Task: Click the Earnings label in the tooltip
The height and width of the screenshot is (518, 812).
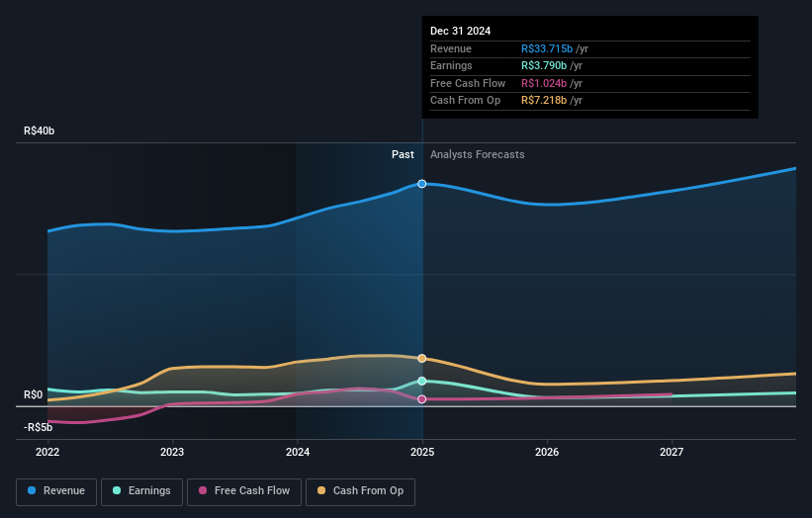Action: tap(451, 65)
